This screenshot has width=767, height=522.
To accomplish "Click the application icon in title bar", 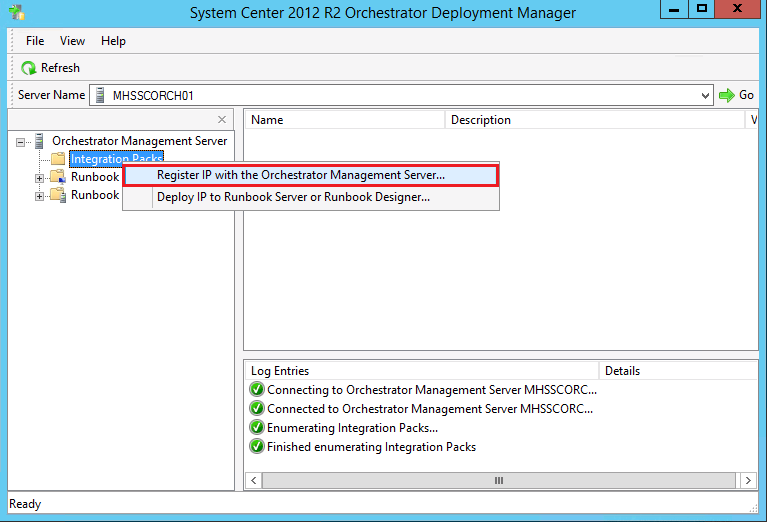I will [17, 12].
